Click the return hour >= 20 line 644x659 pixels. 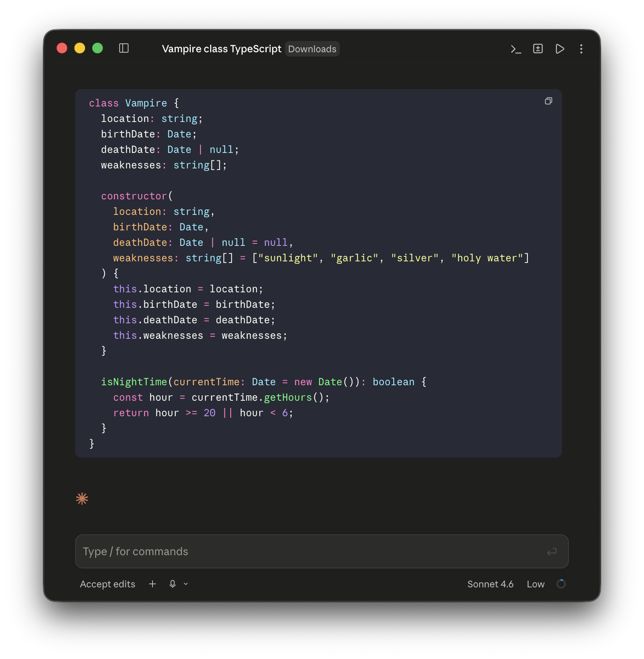pyautogui.click(x=203, y=413)
